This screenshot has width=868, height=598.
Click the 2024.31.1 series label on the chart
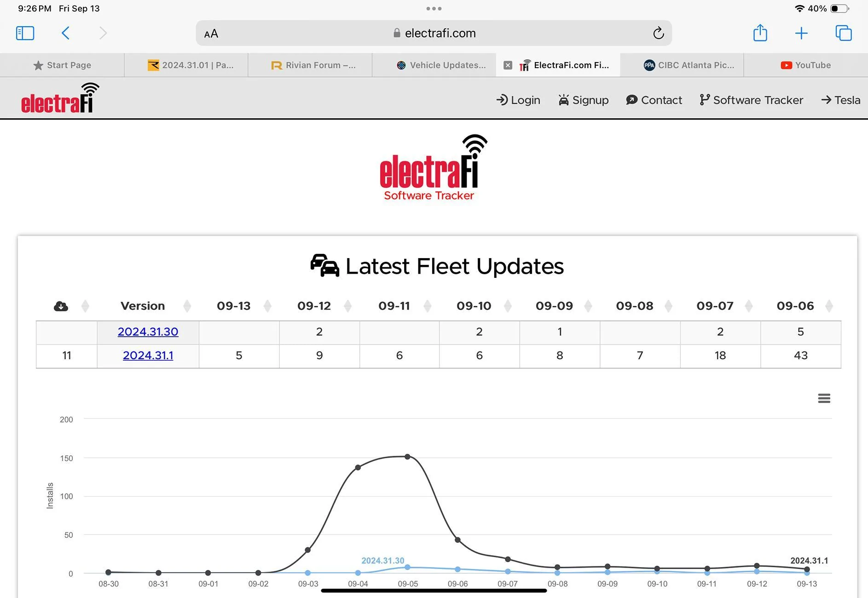(809, 561)
